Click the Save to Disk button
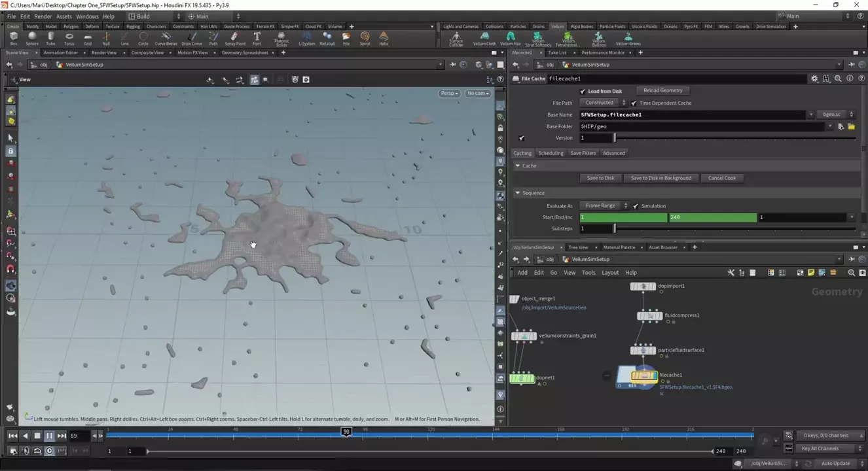Screen dimensions: 868x471 (600, 178)
